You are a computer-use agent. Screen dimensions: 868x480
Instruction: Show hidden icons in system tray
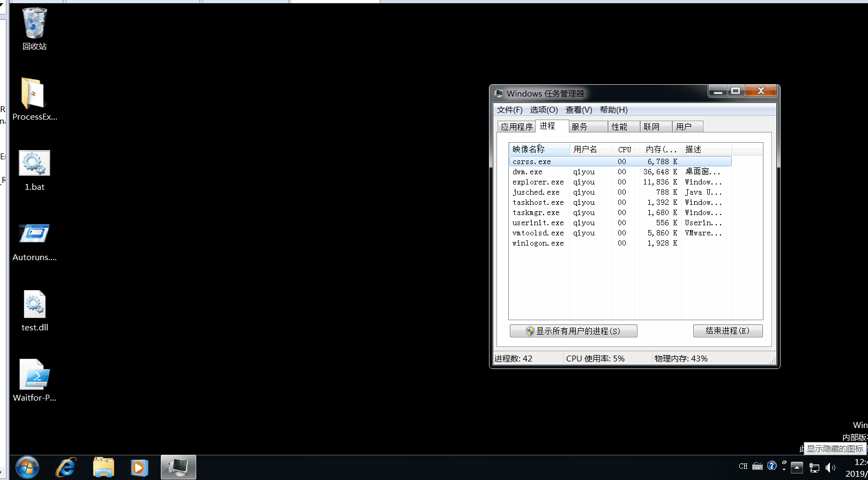tap(797, 468)
